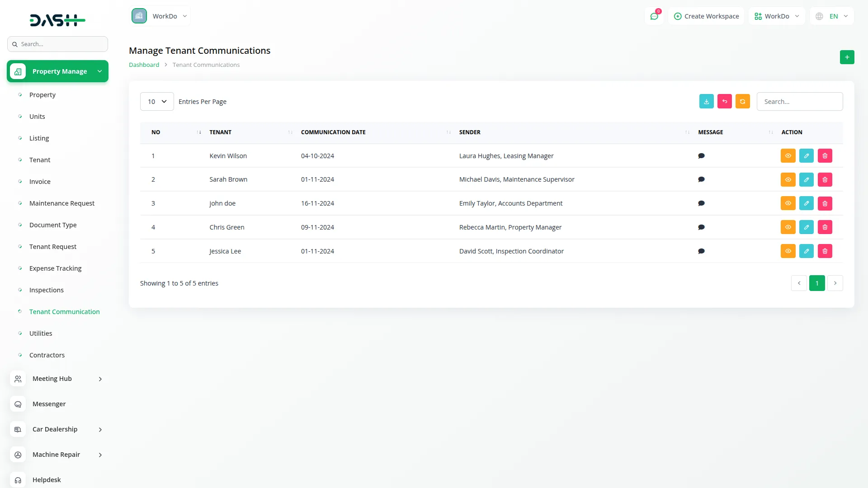View Jessica Lee's communication via eye icon
868x488 pixels.
pyautogui.click(x=788, y=251)
